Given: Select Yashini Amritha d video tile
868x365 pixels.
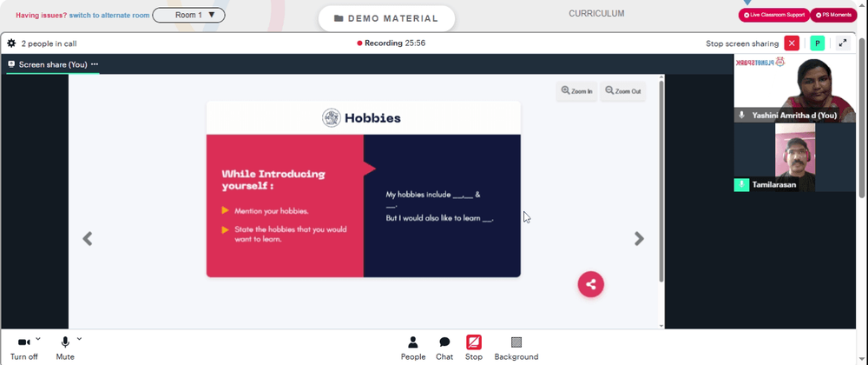Looking at the screenshot, I should (794, 88).
